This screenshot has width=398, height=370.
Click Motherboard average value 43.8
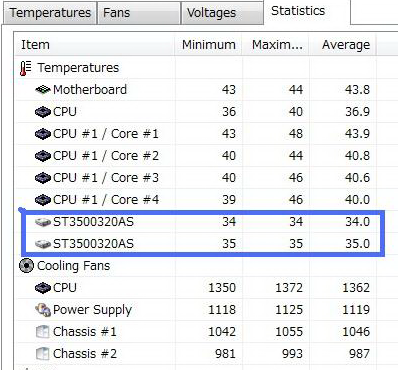(357, 90)
